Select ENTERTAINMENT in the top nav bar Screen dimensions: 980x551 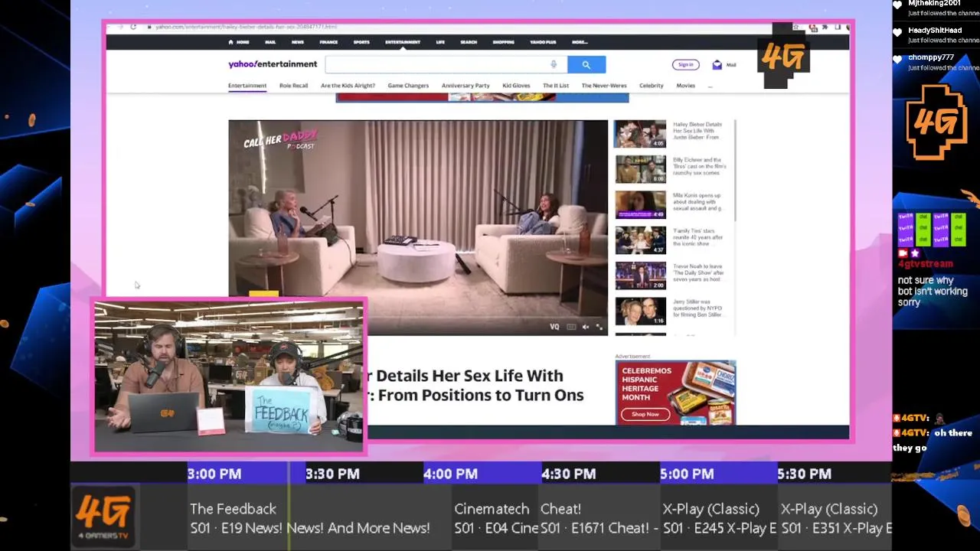point(403,42)
